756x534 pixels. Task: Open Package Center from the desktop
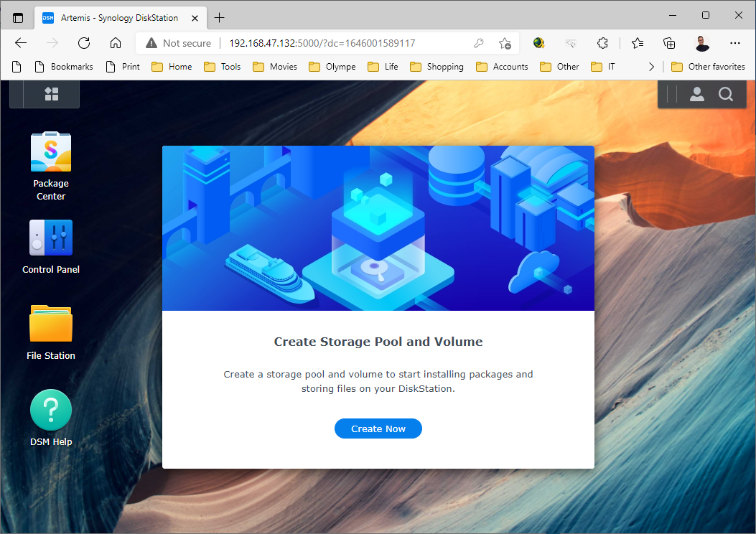51,167
